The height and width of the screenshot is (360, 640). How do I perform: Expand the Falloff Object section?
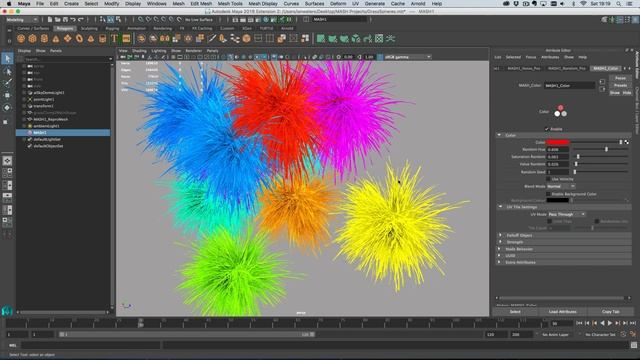point(500,235)
